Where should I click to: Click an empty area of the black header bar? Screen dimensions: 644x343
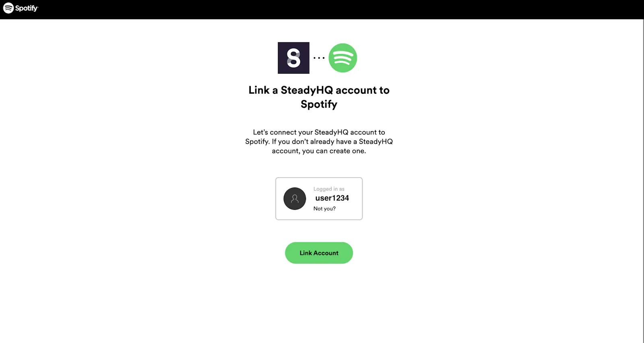322,9
